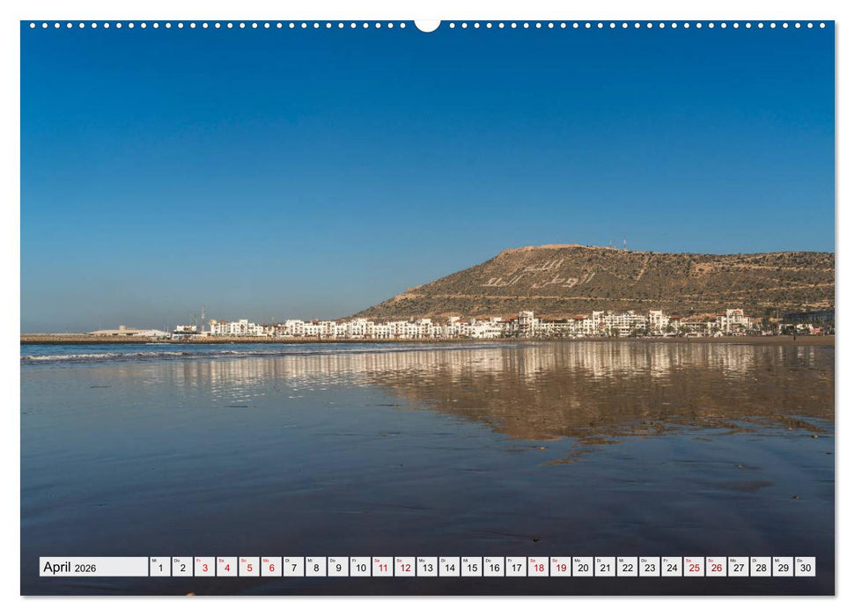The image size is (855, 616).
Task: Select date 28 in the calendar strip
Action: pyautogui.click(x=760, y=567)
